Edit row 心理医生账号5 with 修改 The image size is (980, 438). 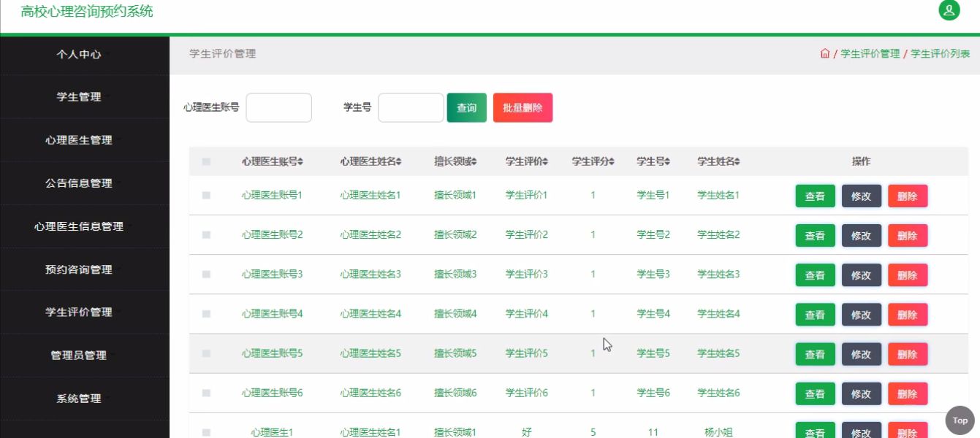pos(861,354)
